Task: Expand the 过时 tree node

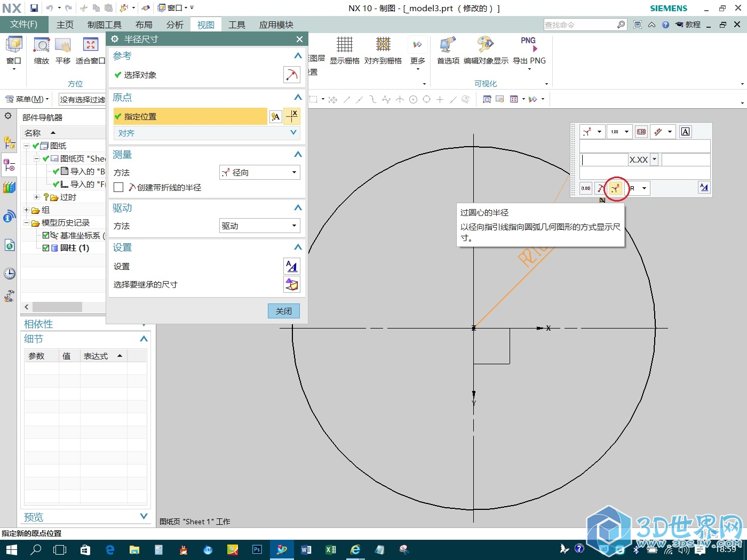Action: [x=37, y=197]
